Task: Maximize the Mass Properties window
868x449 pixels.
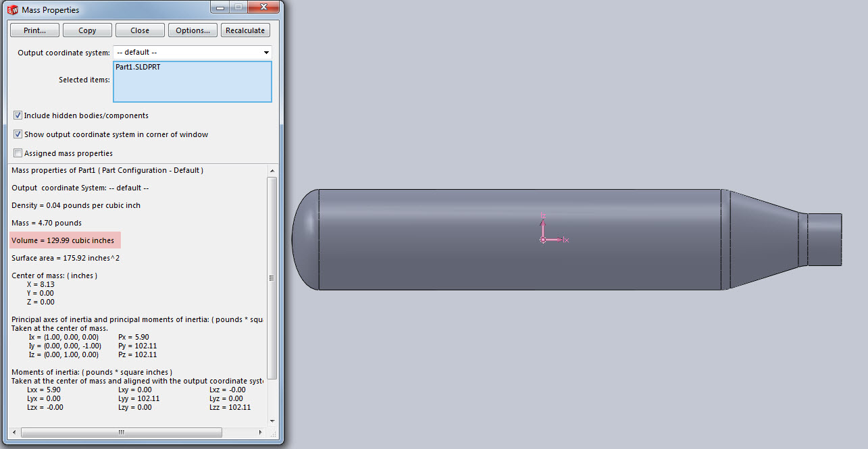Action: pos(238,7)
